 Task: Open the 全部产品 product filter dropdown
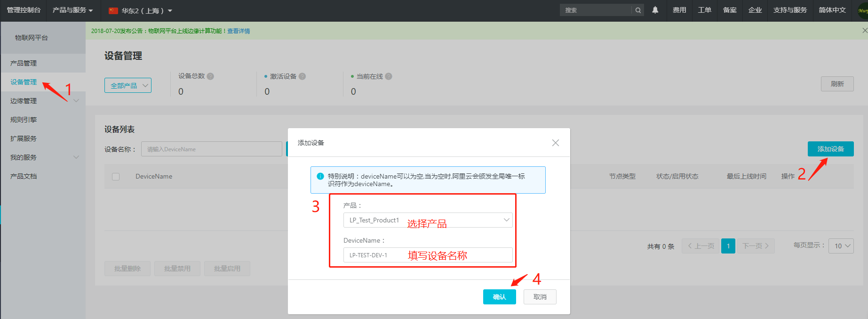(x=128, y=85)
